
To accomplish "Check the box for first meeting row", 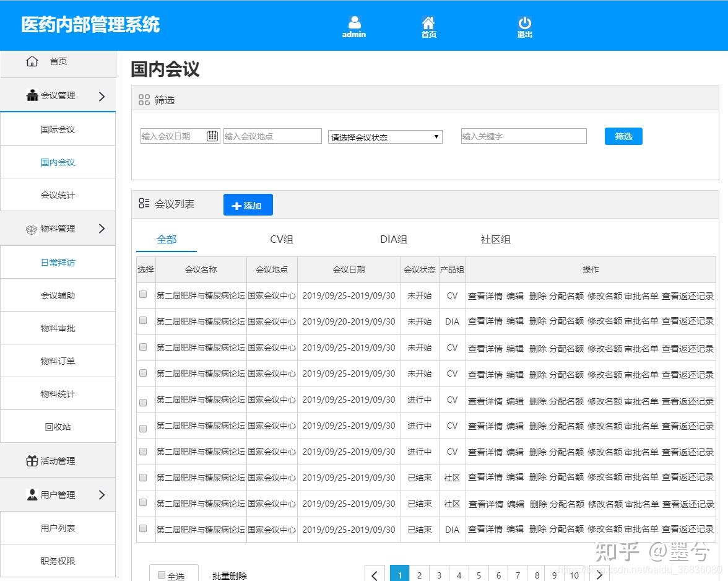I will point(143,294).
